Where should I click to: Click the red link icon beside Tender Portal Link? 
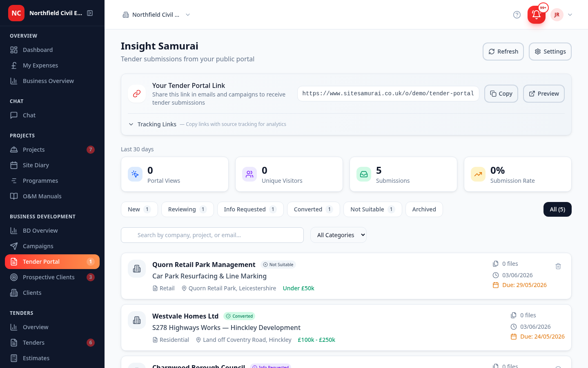coord(137,94)
